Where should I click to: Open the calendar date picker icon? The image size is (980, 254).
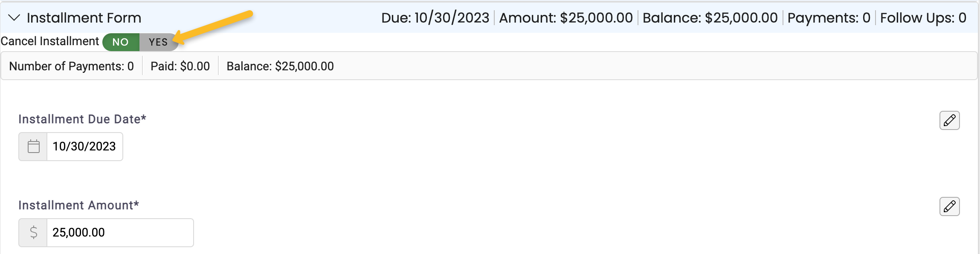tap(33, 147)
